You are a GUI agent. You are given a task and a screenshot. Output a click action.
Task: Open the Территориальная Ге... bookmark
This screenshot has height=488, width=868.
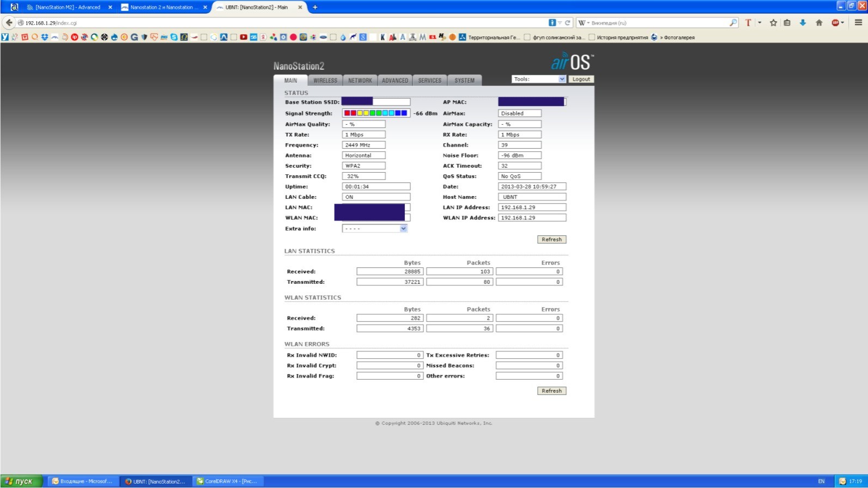[490, 37]
